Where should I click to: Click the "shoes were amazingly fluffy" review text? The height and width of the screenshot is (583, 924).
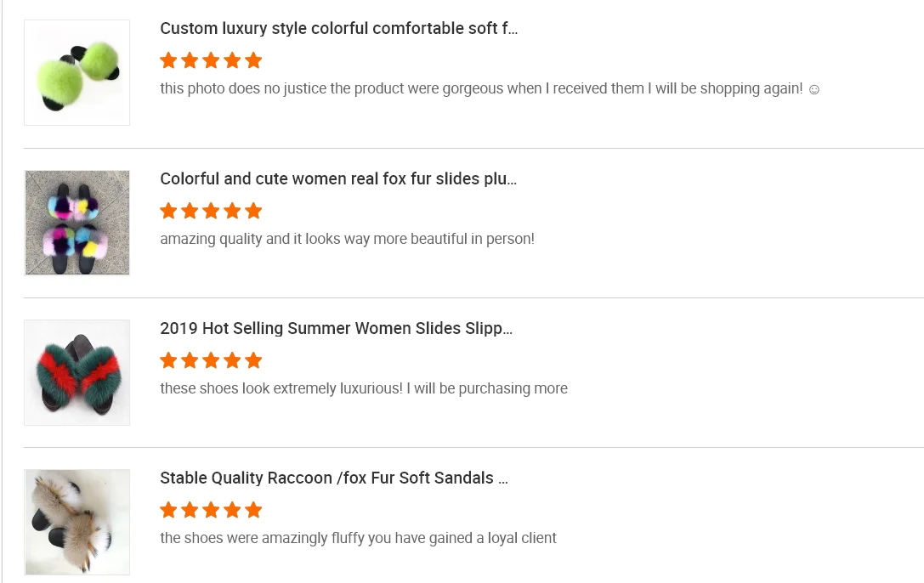click(x=358, y=538)
